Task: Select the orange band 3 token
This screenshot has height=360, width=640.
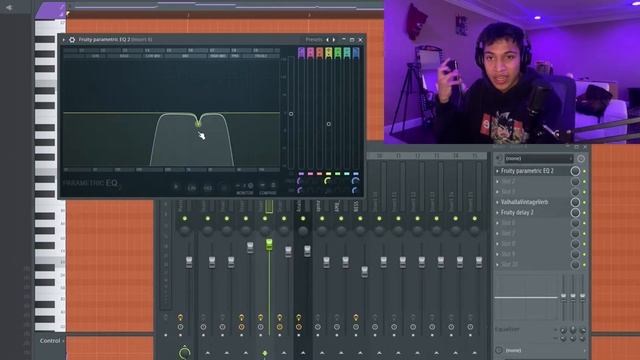Action: coord(320,53)
